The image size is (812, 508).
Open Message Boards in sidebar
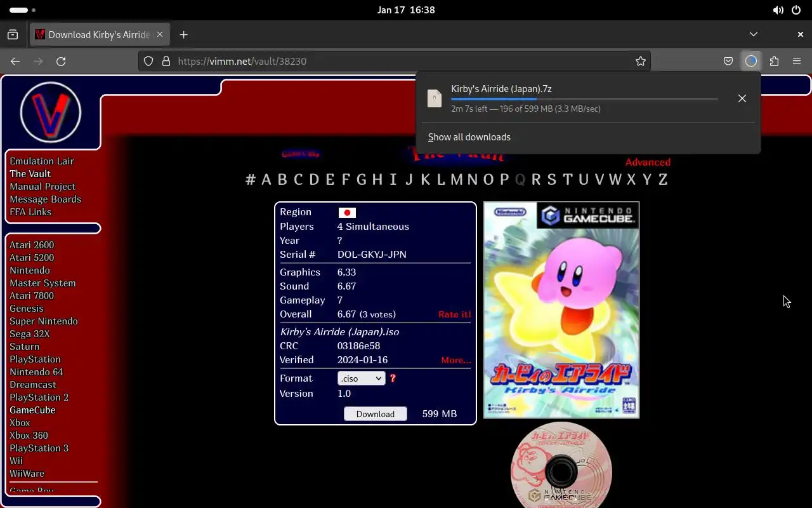pos(45,199)
